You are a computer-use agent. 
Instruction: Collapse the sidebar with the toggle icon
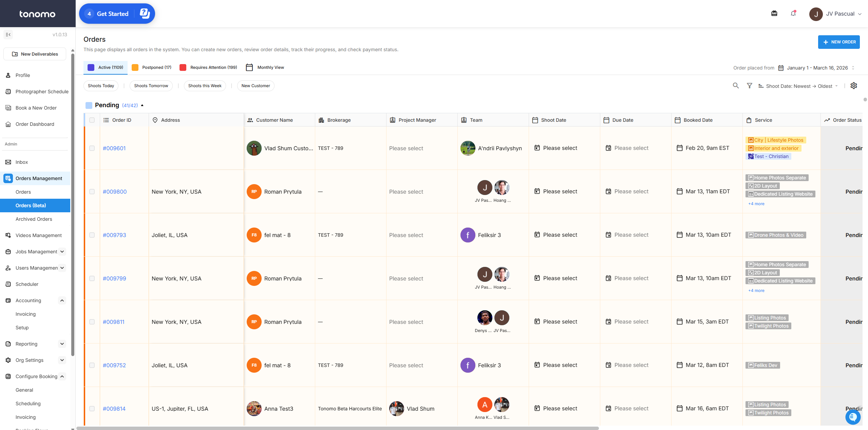pos(8,35)
